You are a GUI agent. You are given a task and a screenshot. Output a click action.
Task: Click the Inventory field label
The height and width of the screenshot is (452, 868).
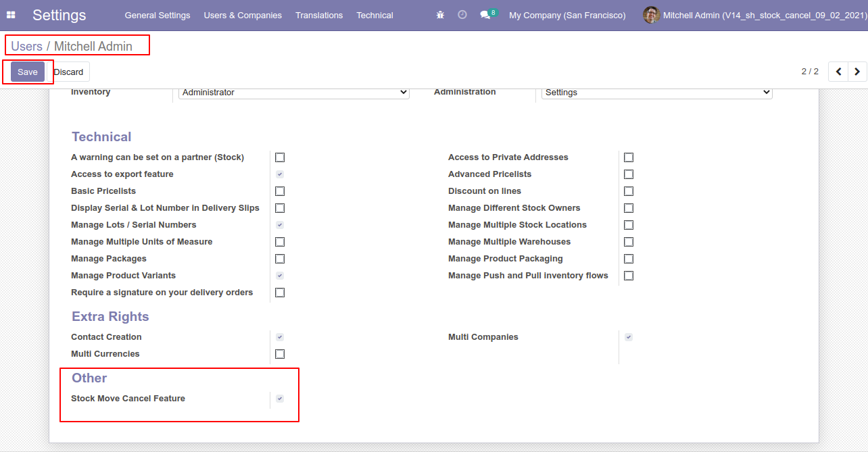coord(91,92)
